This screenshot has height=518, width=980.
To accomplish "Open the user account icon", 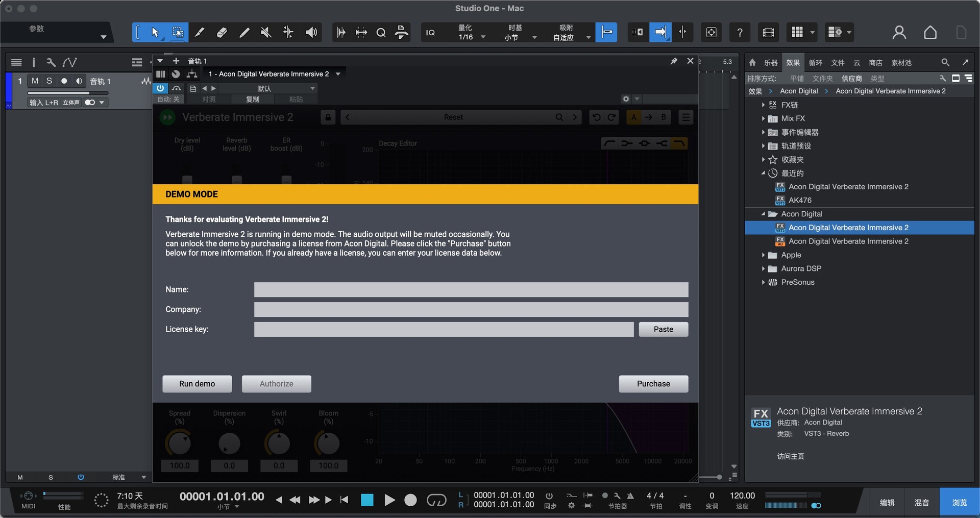I will click(x=899, y=33).
